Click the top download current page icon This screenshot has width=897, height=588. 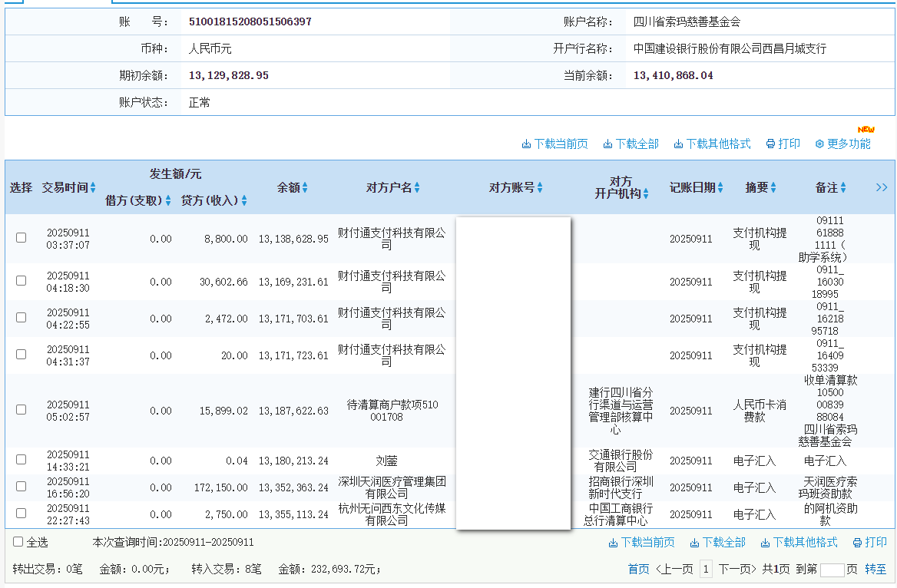click(x=527, y=144)
